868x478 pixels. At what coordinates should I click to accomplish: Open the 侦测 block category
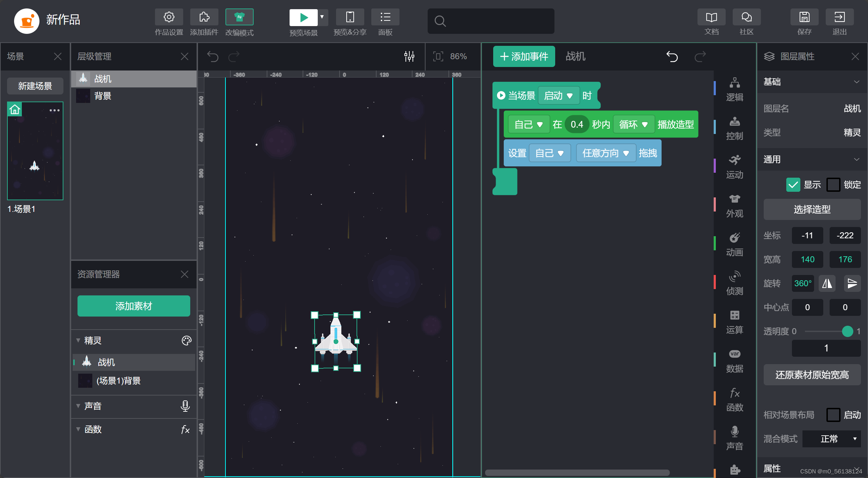pos(734,283)
